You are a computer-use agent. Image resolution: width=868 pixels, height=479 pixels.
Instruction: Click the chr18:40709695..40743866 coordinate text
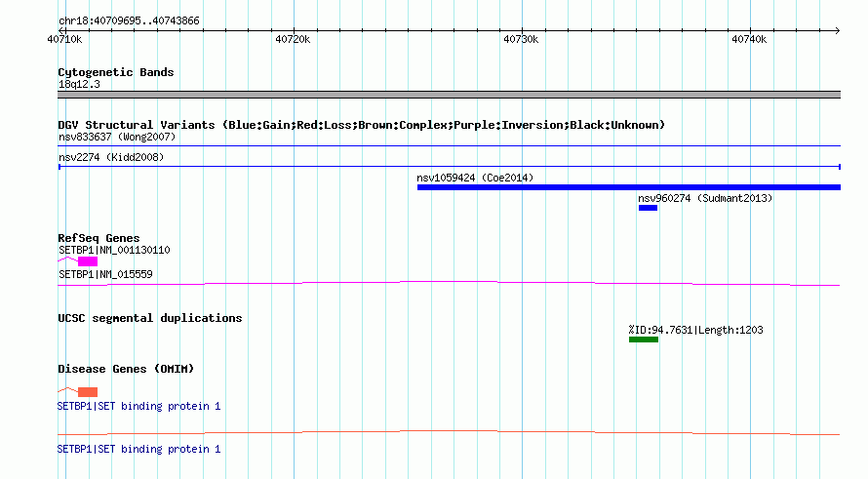click(129, 20)
